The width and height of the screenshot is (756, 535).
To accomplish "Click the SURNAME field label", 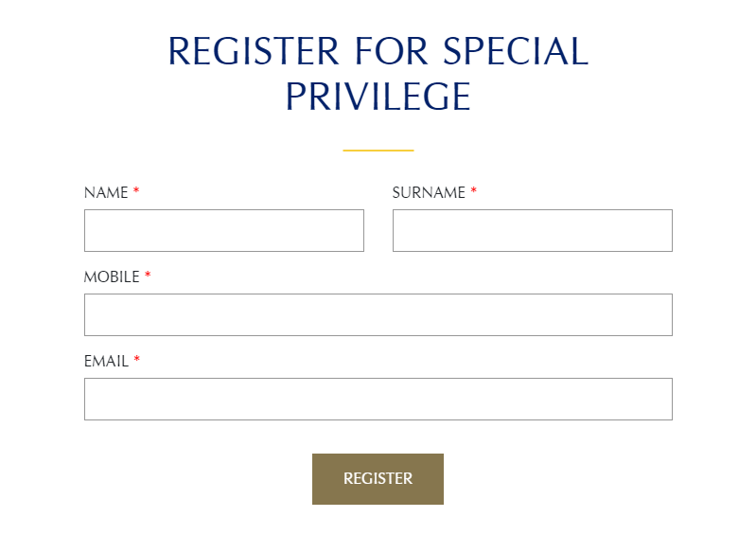I will pos(429,192).
